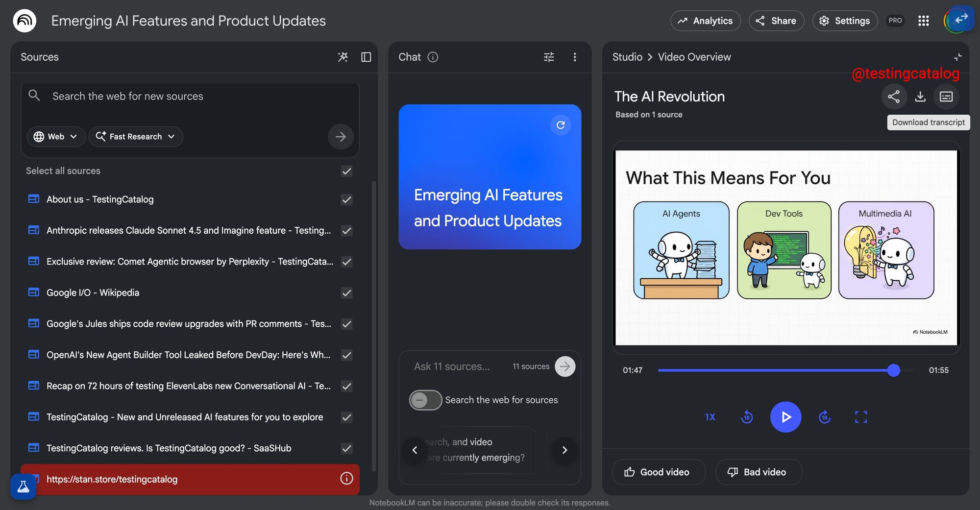Rewind the video ten seconds

tap(747, 417)
